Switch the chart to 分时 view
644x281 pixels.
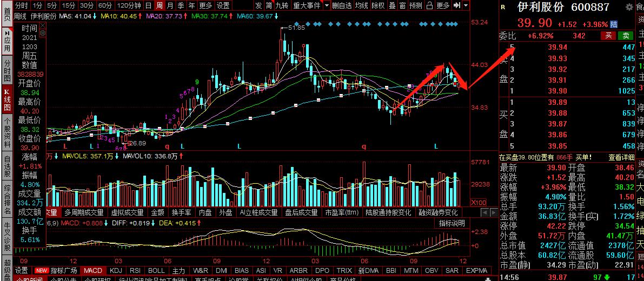coord(21,5)
